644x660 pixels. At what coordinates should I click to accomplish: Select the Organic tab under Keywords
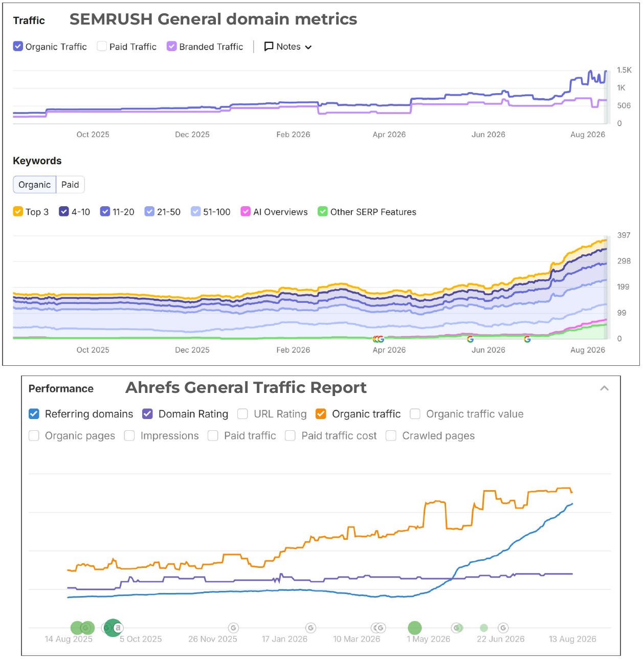tap(34, 185)
